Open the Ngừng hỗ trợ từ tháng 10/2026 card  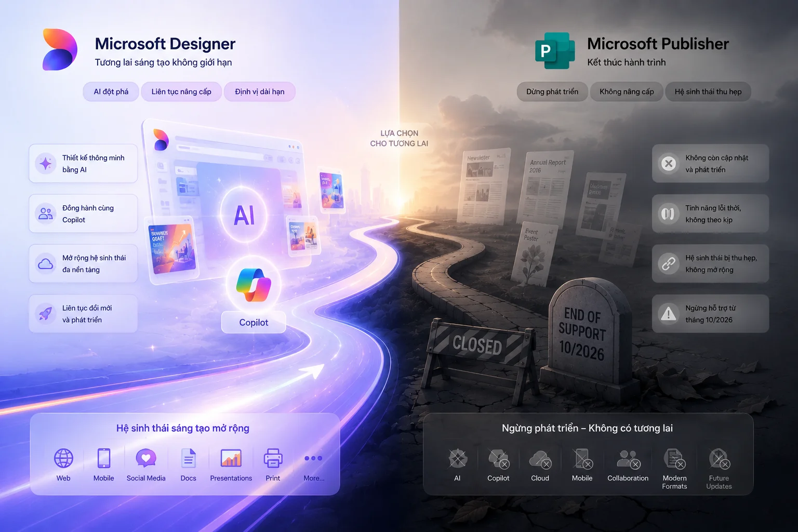coord(710,313)
